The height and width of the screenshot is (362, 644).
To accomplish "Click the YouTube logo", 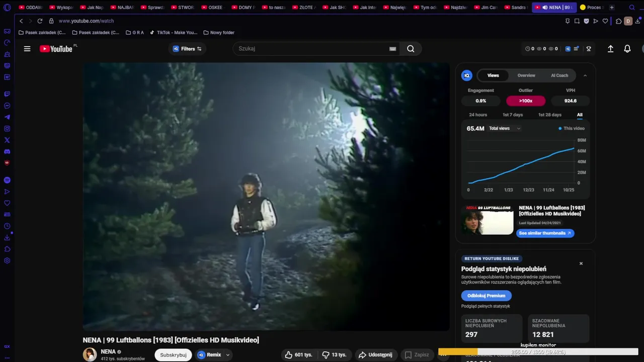I will tap(56, 49).
